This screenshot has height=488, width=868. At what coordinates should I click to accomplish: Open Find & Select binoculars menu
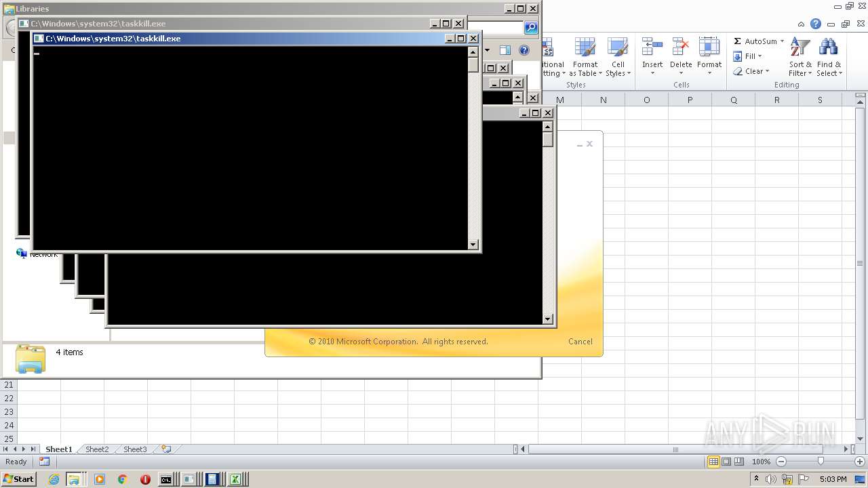[829, 58]
